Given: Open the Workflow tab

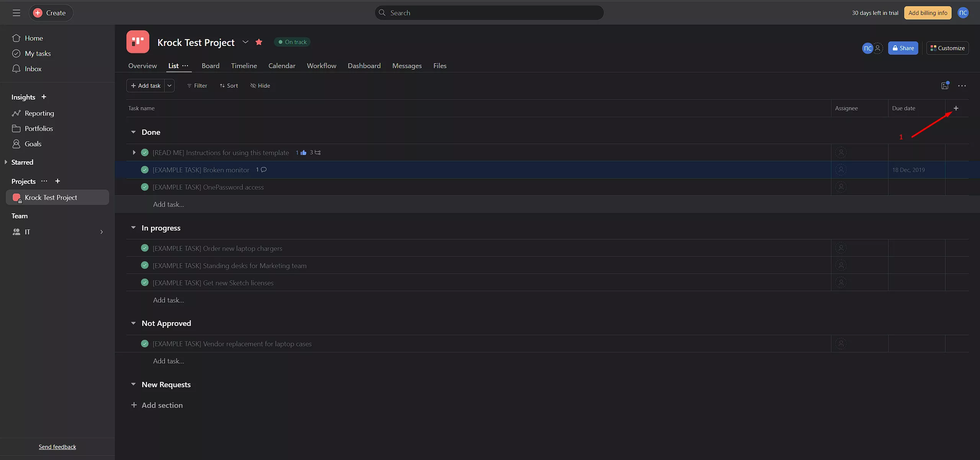Looking at the screenshot, I should [321, 65].
